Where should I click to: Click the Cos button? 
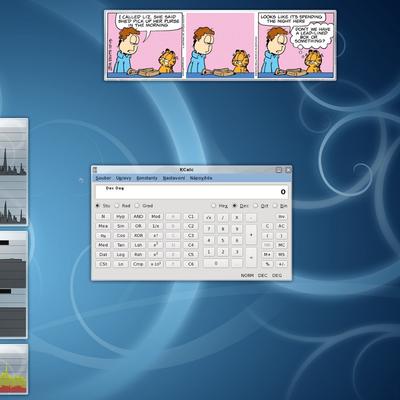pyautogui.click(x=121, y=235)
